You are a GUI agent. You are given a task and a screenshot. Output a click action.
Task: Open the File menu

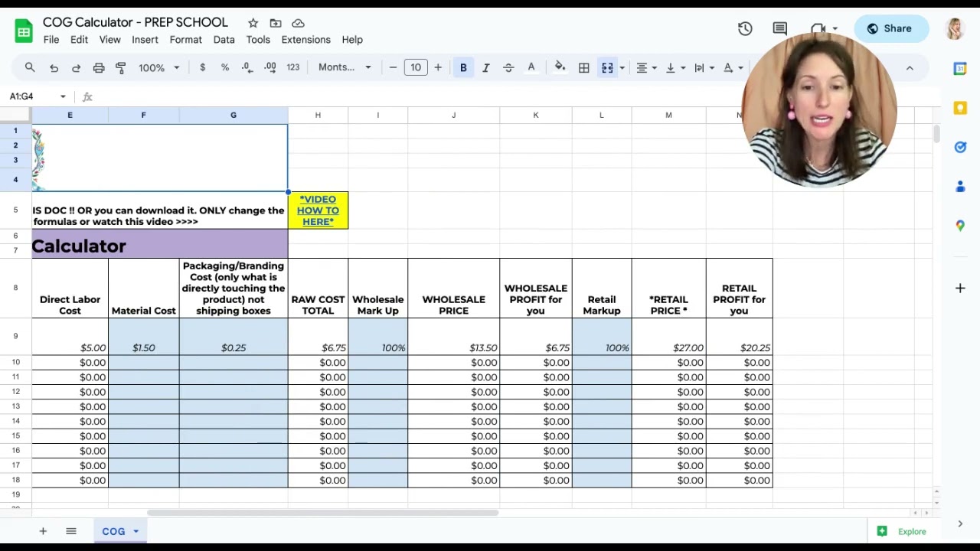pyautogui.click(x=51, y=40)
